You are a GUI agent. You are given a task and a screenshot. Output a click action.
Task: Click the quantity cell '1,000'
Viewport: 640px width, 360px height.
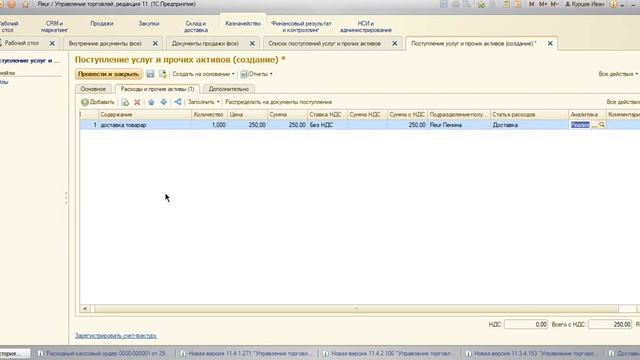coord(209,125)
